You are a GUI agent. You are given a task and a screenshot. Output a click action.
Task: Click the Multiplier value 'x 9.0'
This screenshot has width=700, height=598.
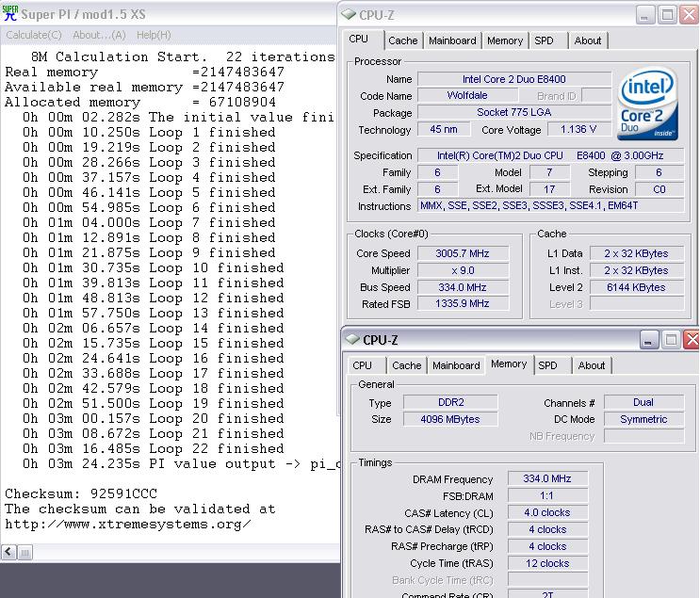coord(463,270)
